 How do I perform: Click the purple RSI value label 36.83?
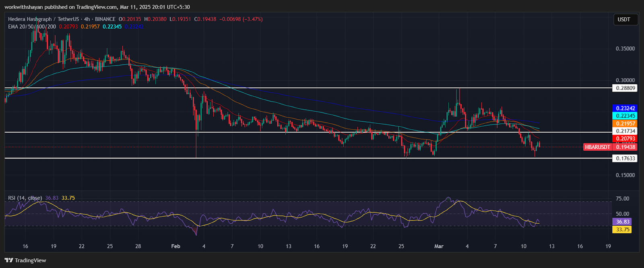(x=623, y=222)
